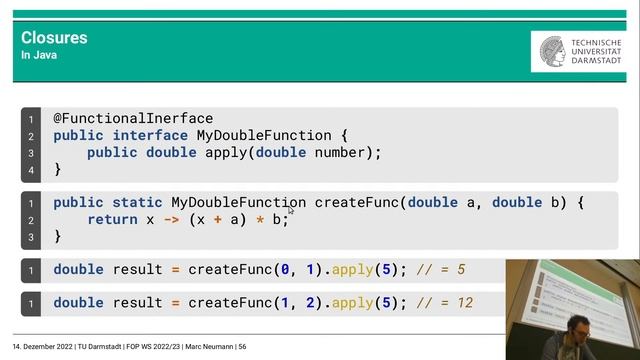Click "createFunc(" in the static method signature

click(361, 202)
